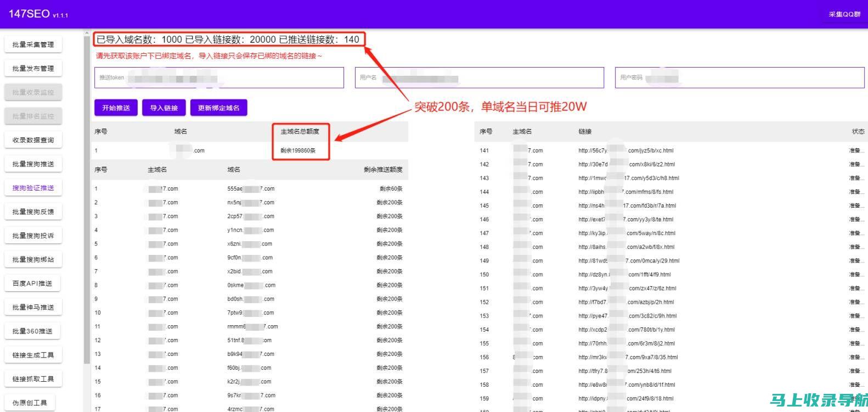The height and width of the screenshot is (412, 868).
Task: Click the 状态 column header in the links table
Action: click(858, 132)
